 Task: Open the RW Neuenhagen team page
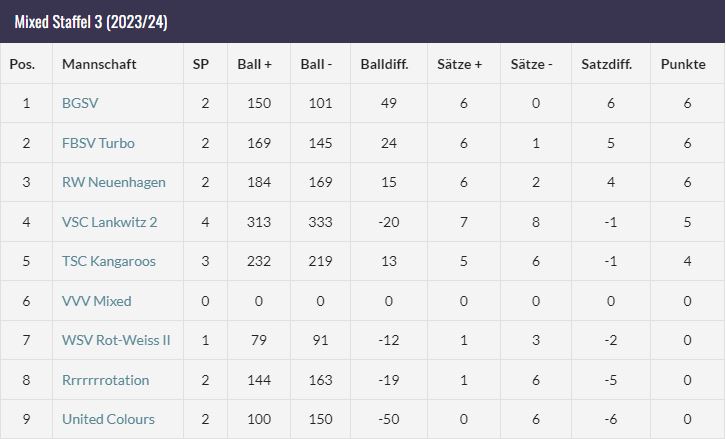113,182
